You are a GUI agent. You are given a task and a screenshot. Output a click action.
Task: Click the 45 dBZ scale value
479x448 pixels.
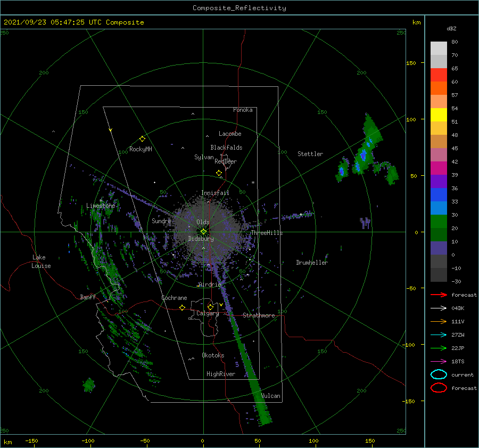(455, 148)
